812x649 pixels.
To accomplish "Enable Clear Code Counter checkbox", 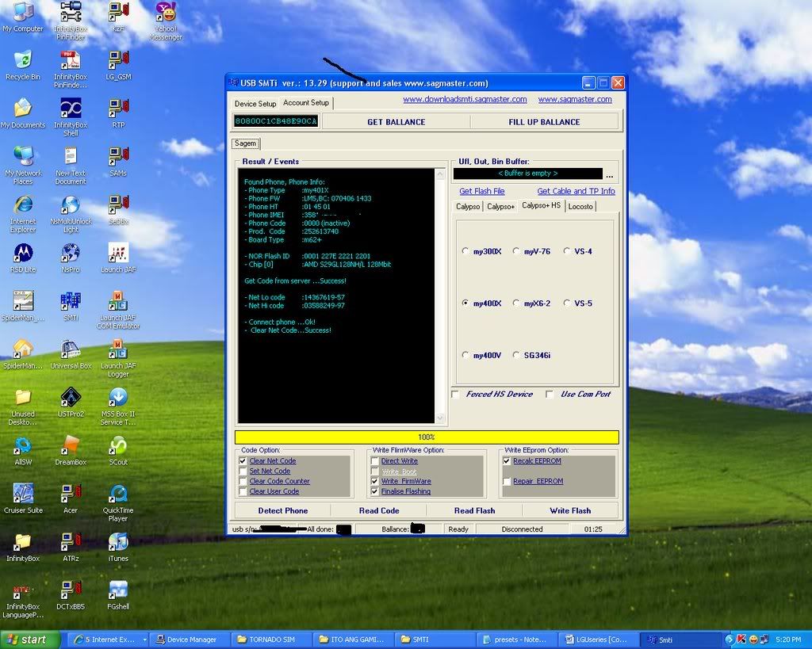I will 243,481.
